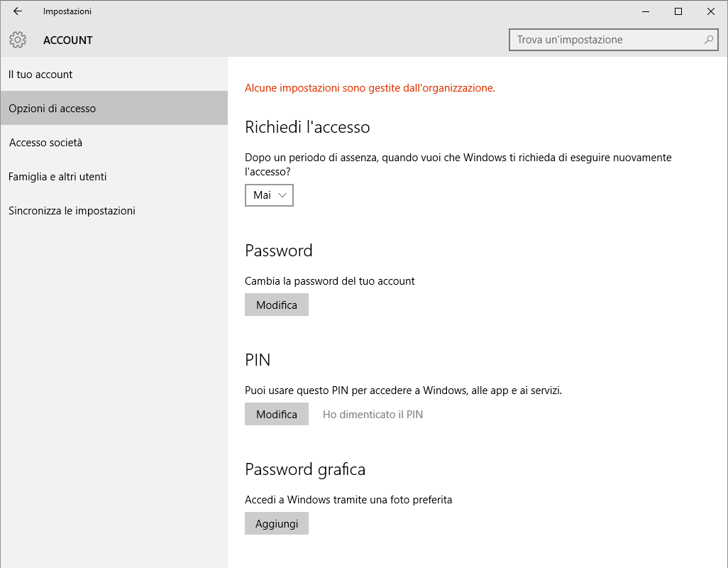Open the "Mai" sign-in requirement dropdown

[x=269, y=195]
